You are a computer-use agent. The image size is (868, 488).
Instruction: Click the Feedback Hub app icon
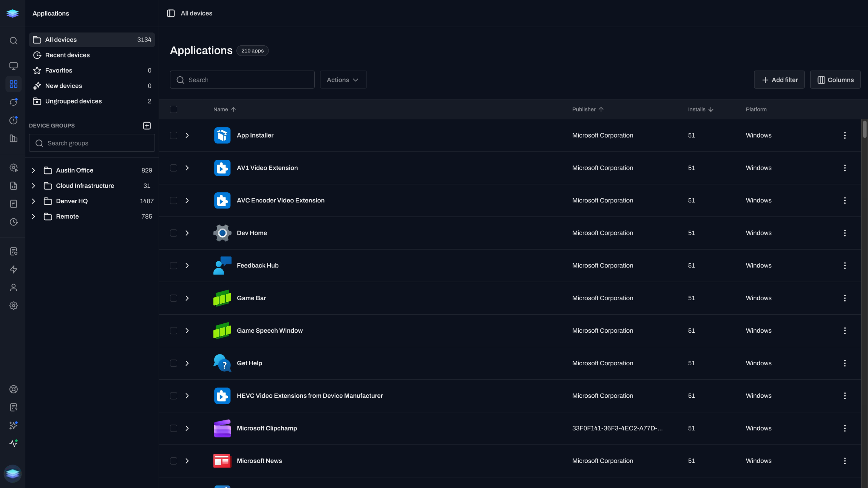point(222,266)
